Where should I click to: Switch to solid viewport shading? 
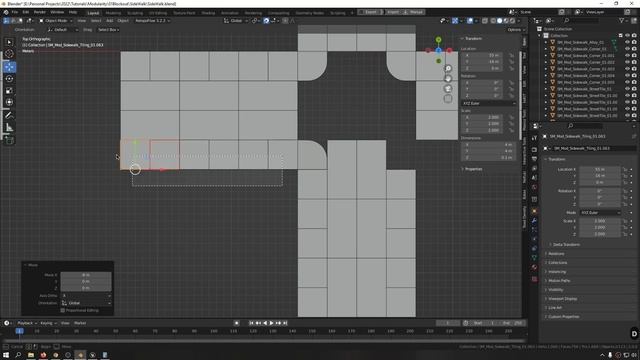pyautogui.click(x=499, y=20)
